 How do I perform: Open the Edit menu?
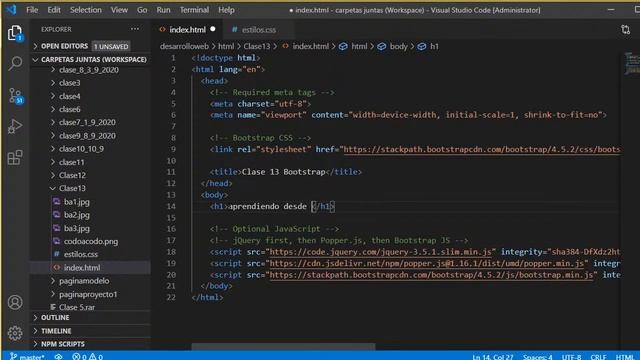click(x=53, y=10)
